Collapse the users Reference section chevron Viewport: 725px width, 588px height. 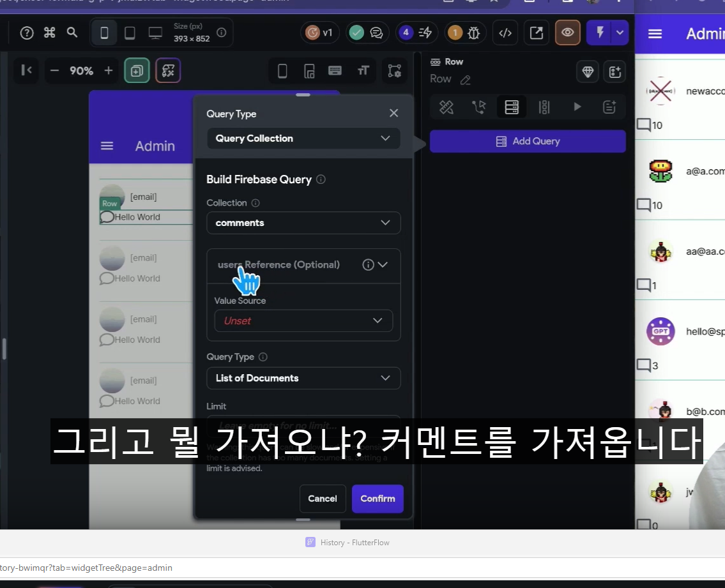[x=383, y=265]
